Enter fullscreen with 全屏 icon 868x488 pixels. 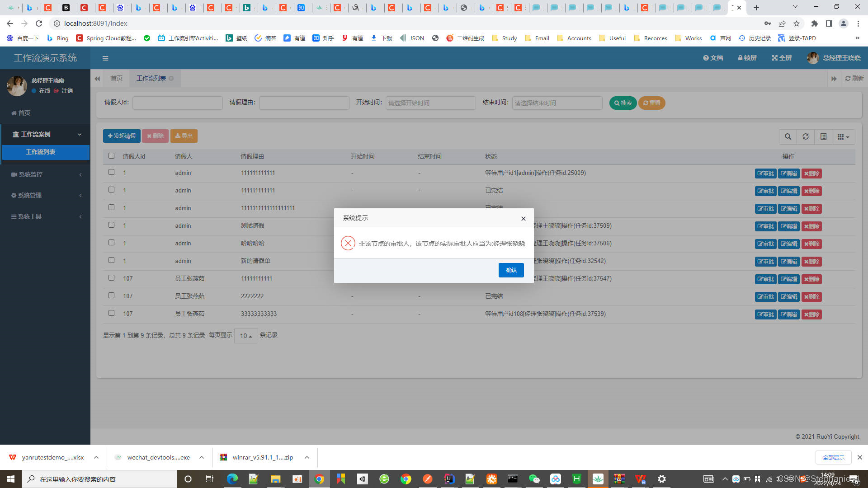pyautogui.click(x=782, y=58)
